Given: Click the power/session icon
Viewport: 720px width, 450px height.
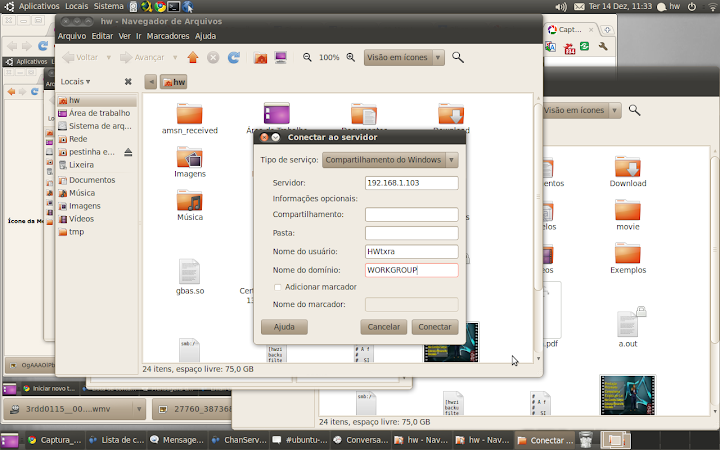Looking at the screenshot, I should (692, 6).
